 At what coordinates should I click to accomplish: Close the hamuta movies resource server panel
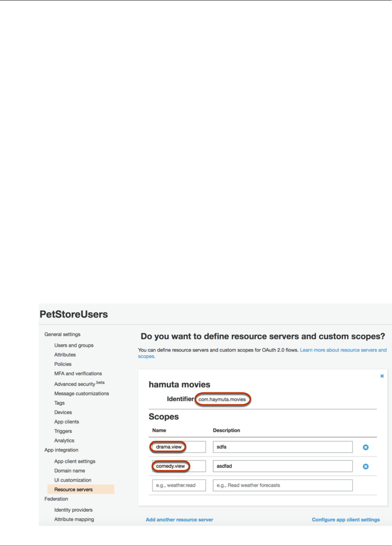pos(382,376)
